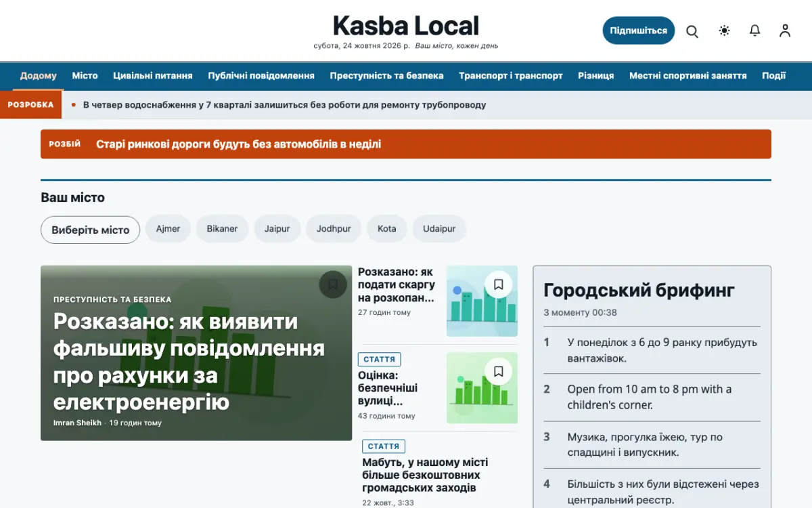Click СТАТТЯ tag above the Оцінка article

[x=380, y=359]
